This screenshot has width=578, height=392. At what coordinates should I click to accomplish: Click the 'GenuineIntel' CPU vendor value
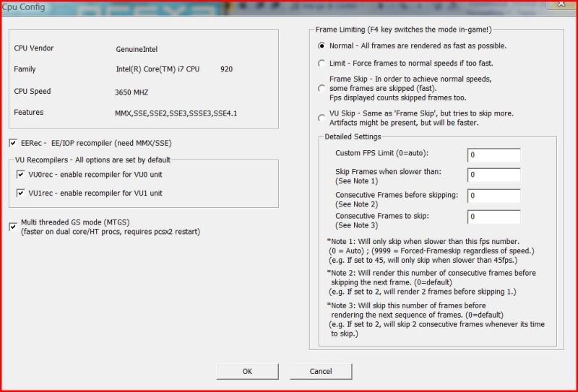137,49
